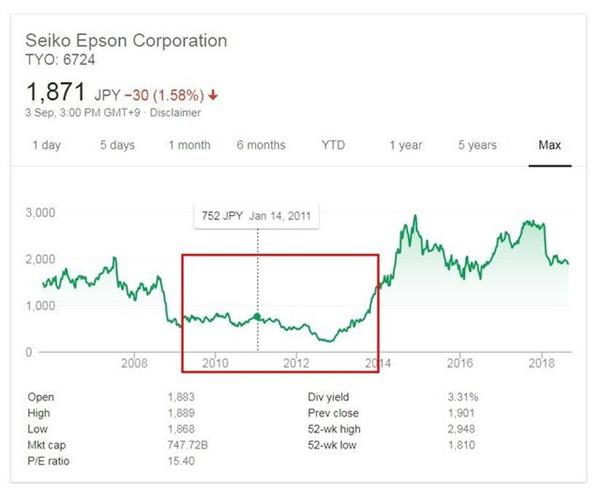The image size is (600, 496).
Task: Show the 6 months price range
Action: coord(261,145)
